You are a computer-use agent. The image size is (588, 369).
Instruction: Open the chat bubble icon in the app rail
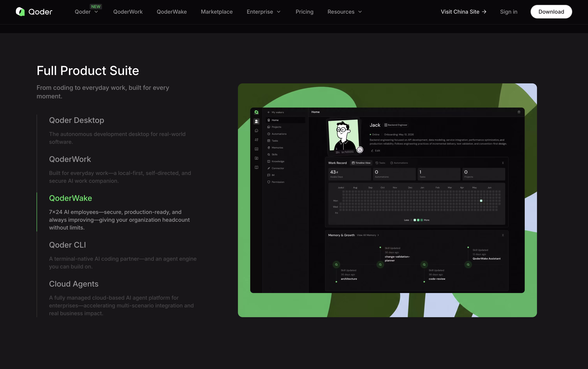point(256,131)
